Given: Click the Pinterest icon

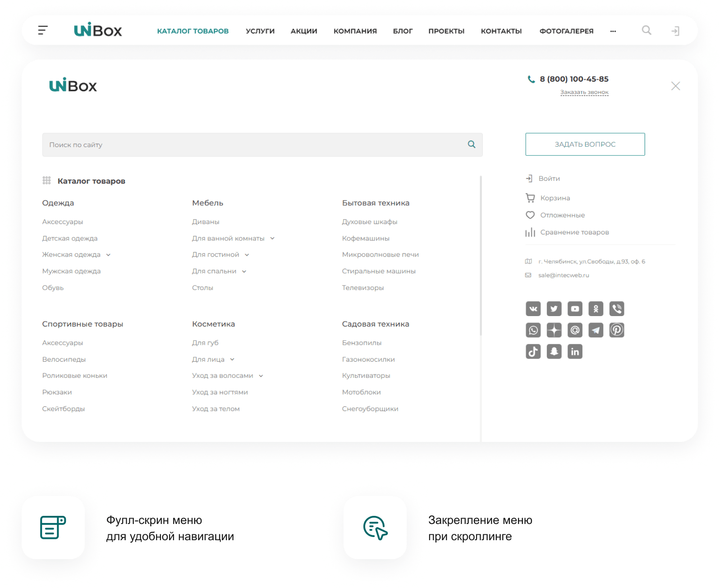Looking at the screenshot, I should [x=617, y=330].
